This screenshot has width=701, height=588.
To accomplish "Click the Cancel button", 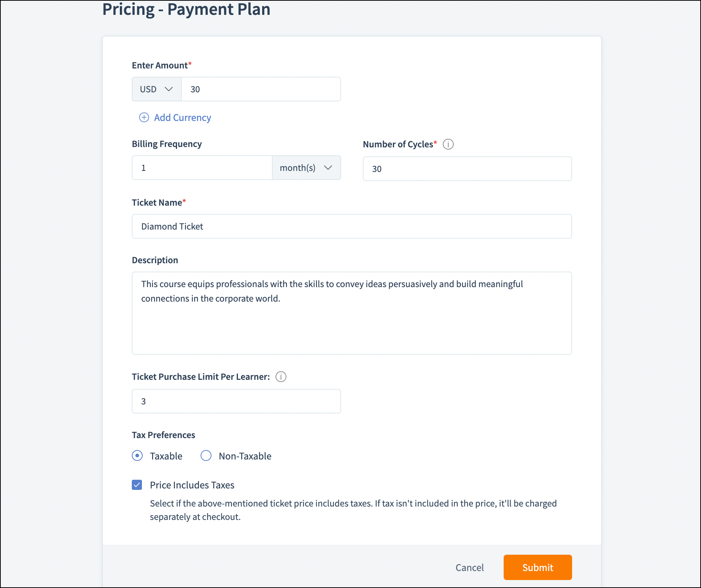I will click(469, 567).
